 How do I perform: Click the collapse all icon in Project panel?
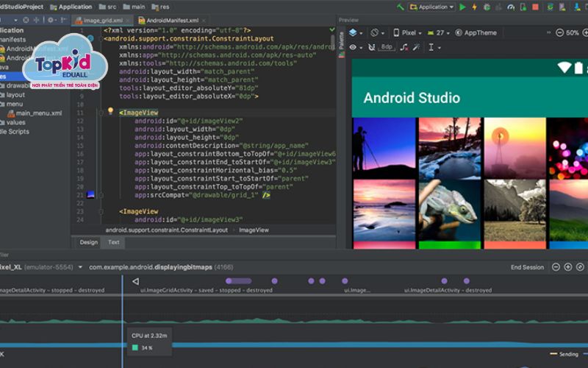[36, 20]
